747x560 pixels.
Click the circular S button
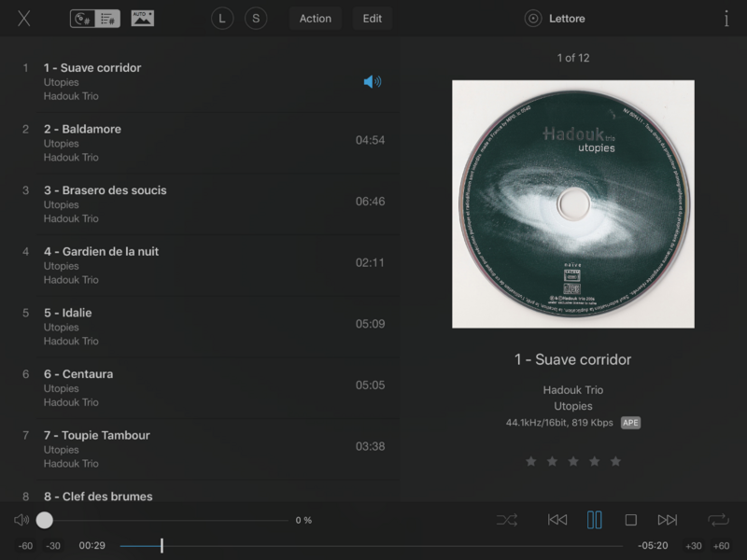tap(256, 19)
